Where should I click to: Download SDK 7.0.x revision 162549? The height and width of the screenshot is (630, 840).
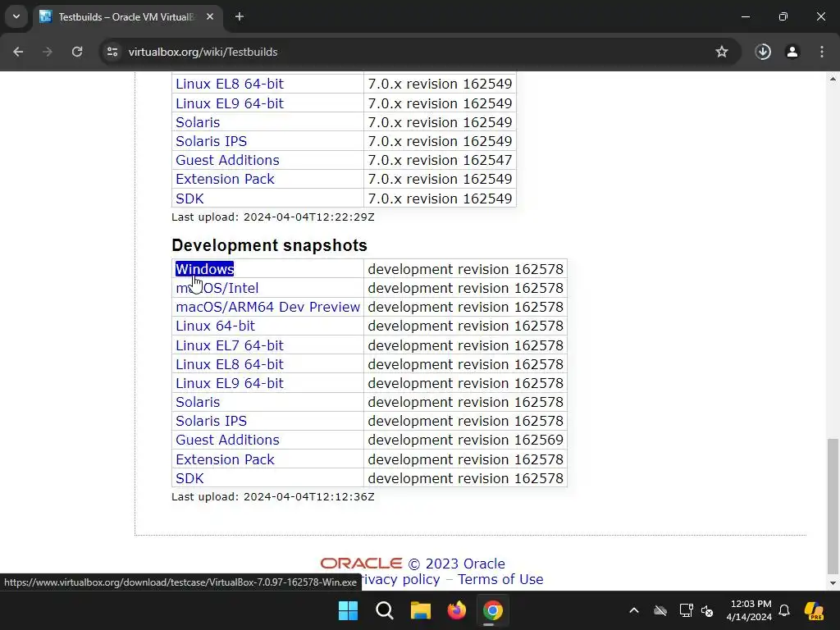[189, 199]
